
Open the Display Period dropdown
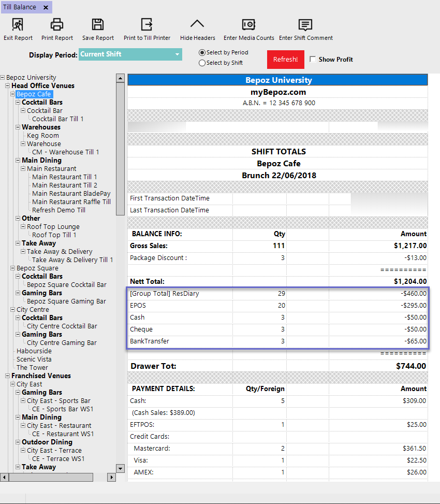[x=130, y=54]
